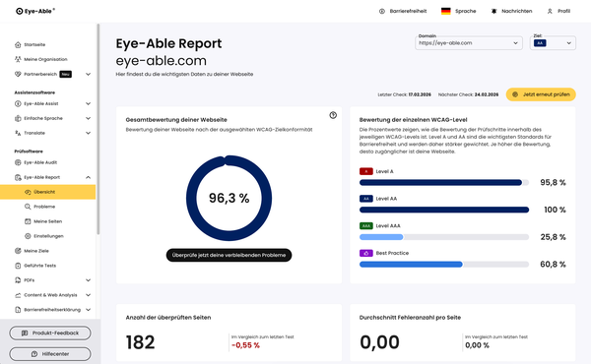
Task: Click Content & Web Analysis chart icon
Action: [18, 295]
